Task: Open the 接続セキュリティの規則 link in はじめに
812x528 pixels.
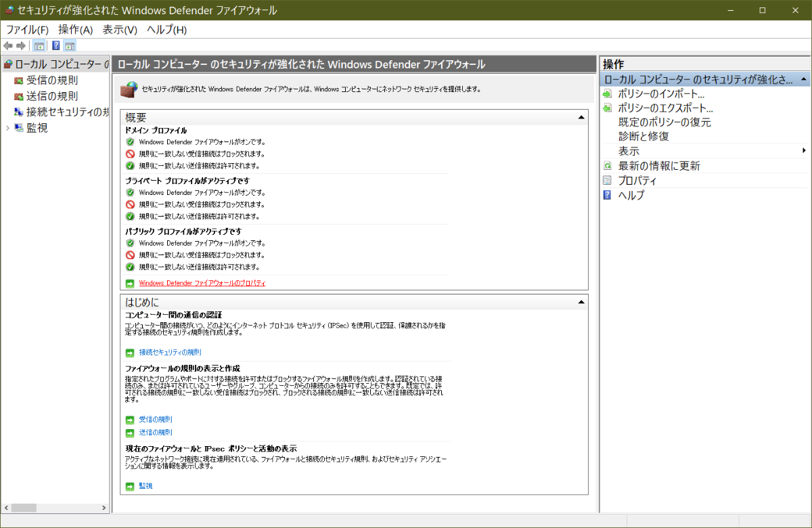Action: 170,353
